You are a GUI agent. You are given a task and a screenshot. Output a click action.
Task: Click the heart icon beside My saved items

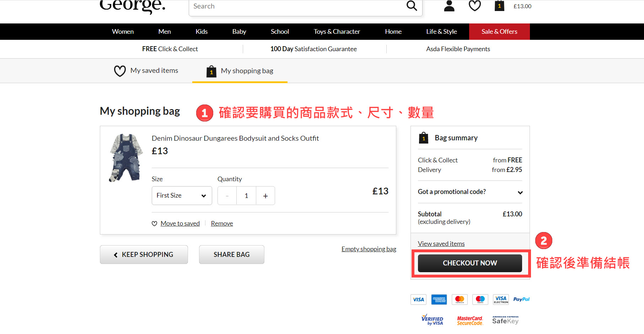pos(120,71)
